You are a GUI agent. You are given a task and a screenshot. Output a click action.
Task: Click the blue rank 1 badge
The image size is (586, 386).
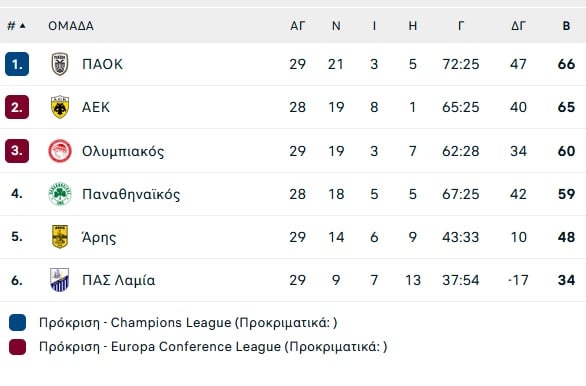(17, 64)
